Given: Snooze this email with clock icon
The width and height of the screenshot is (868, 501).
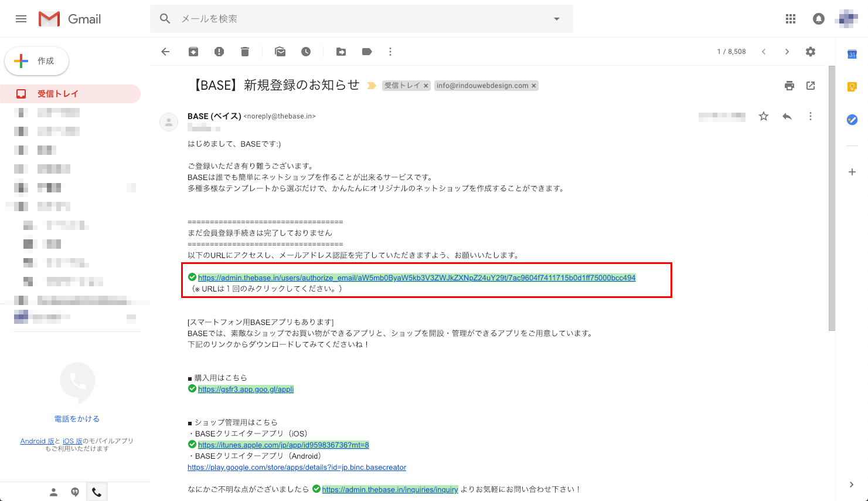Looking at the screenshot, I should coord(306,52).
